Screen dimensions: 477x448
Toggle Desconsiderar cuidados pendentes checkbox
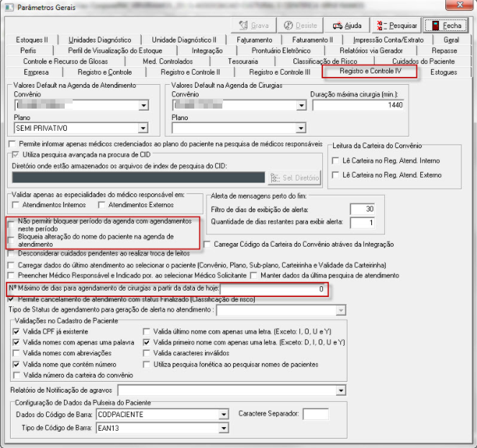coord(12,253)
